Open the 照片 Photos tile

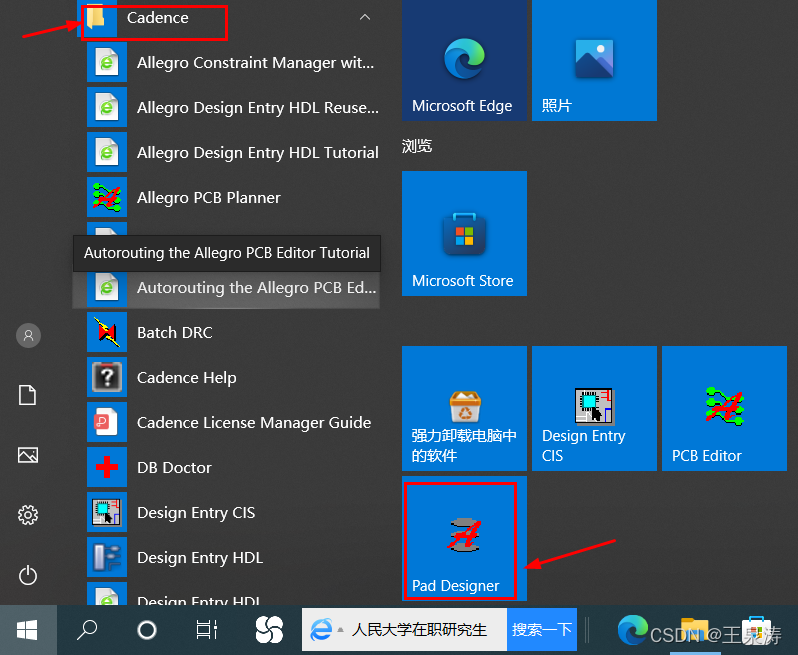594,60
